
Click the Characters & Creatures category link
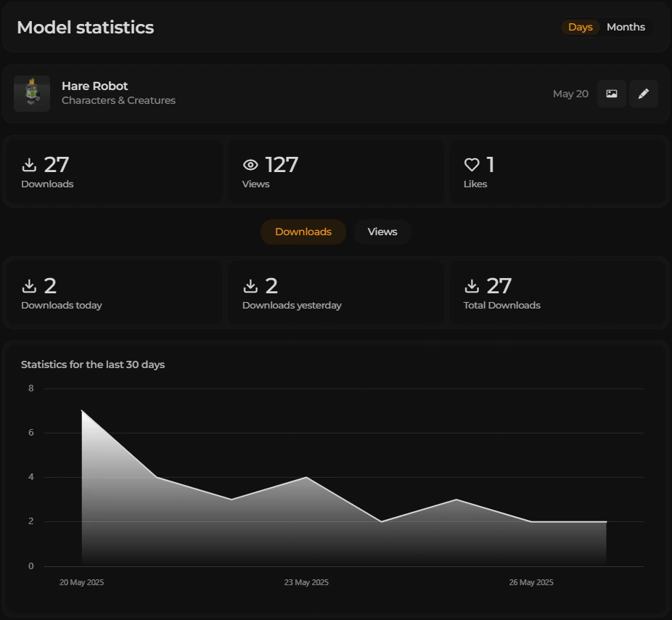point(118,100)
